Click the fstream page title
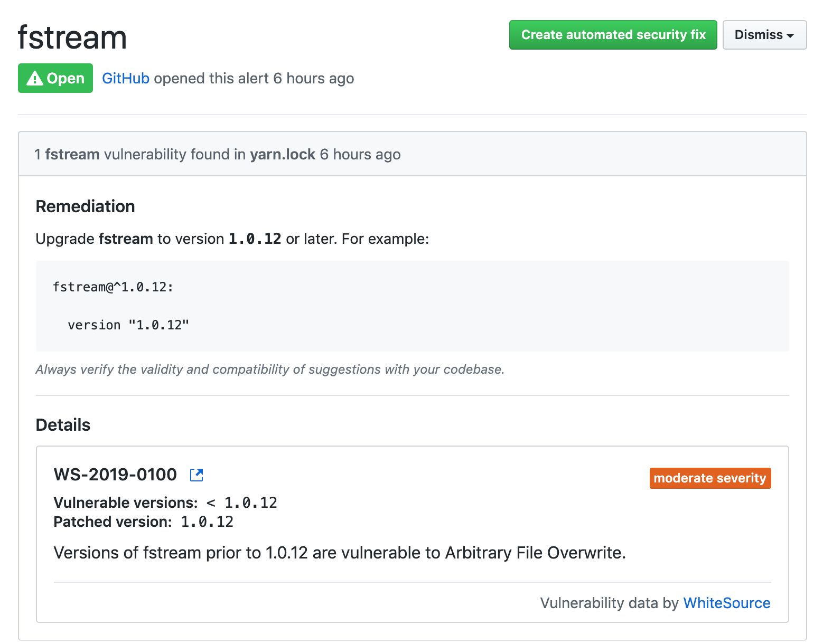Image resolution: width=823 pixels, height=644 pixels. tap(72, 38)
